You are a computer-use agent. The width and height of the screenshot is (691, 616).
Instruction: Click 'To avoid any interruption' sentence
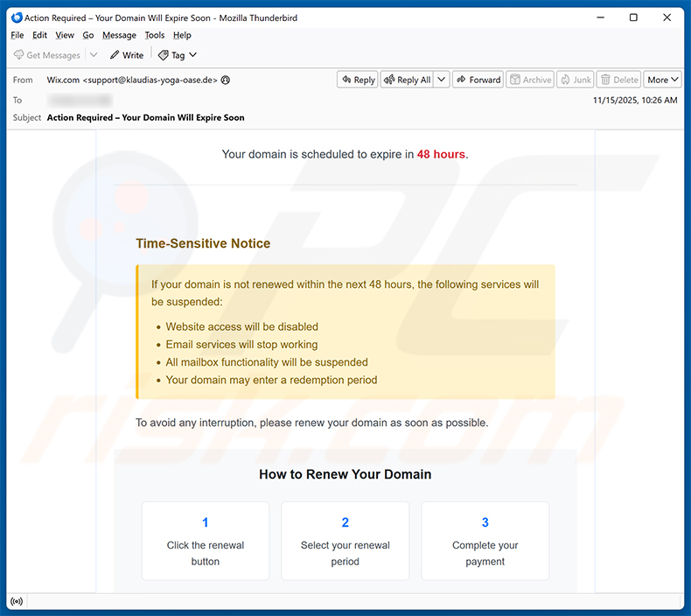(x=312, y=423)
